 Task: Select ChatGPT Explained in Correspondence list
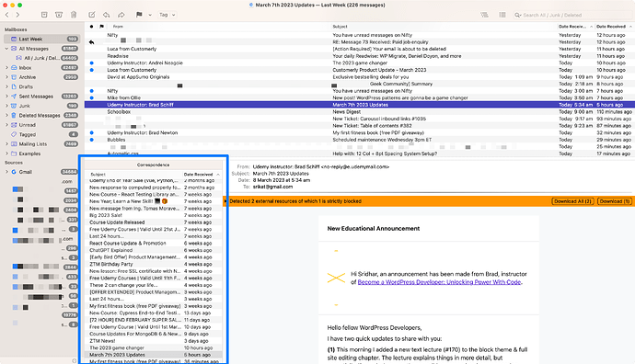[x=154, y=250]
